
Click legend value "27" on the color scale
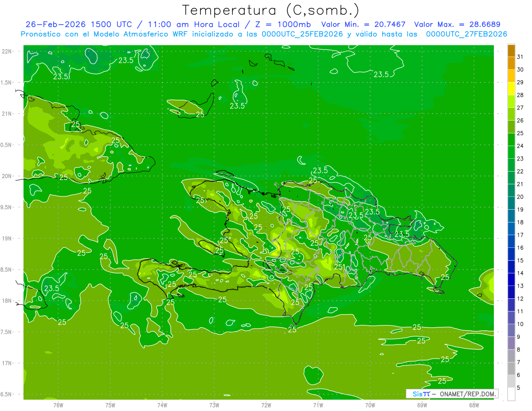tap(520, 108)
